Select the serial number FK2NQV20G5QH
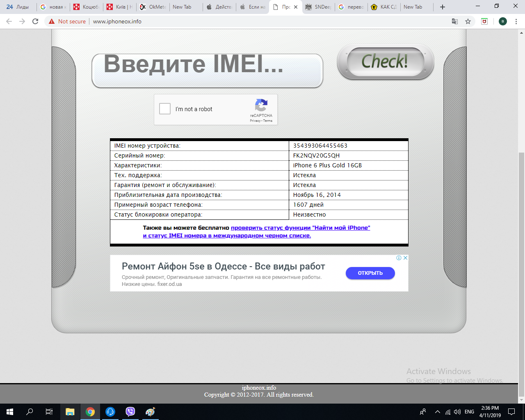The width and height of the screenshot is (525, 420). (x=316, y=155)
